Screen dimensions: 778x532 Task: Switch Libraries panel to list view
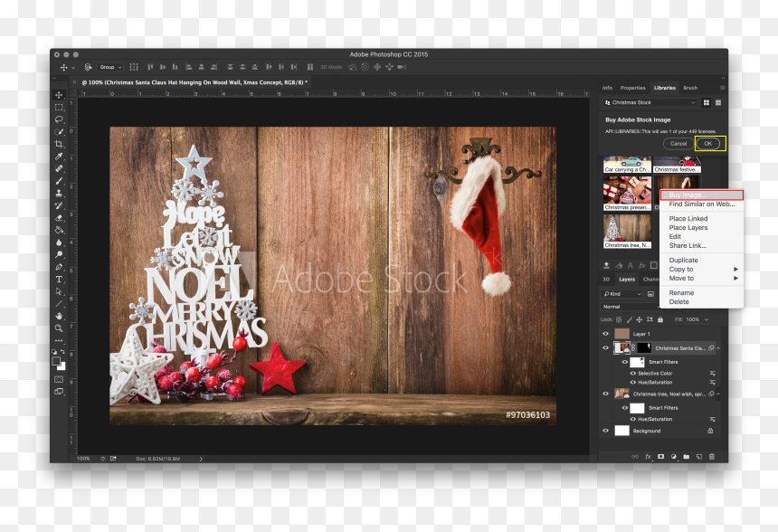coord(718,102)
